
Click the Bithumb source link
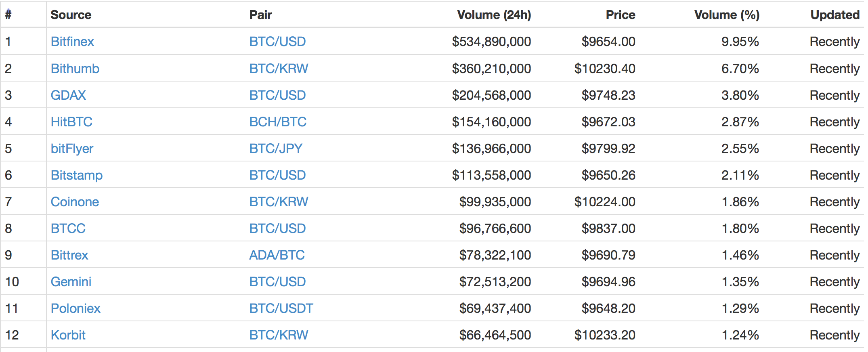75,69
